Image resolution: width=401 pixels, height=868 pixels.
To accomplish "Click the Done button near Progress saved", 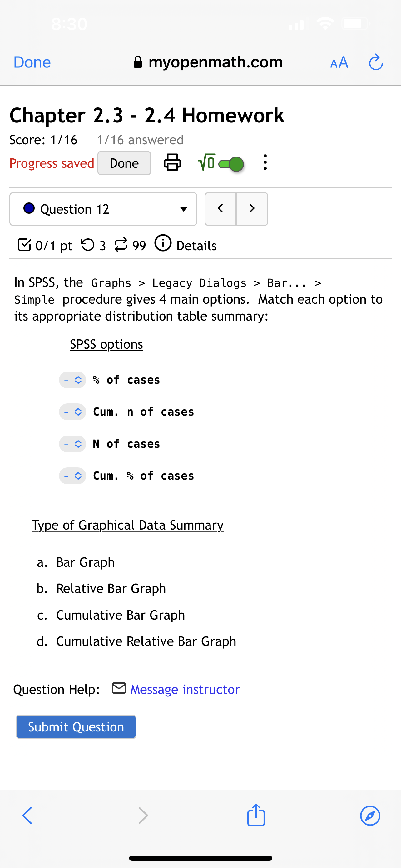I will [x=124, y=163].
